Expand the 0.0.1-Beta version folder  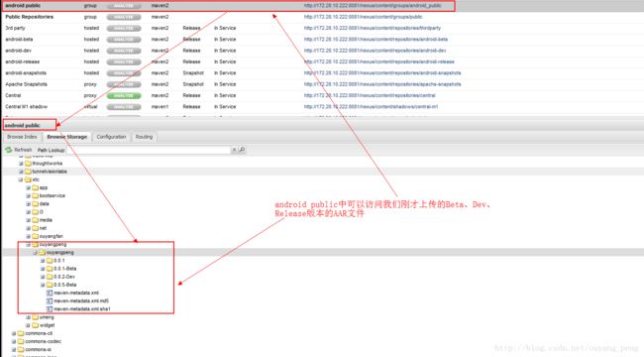pyautogui.click(x=43, y=269)
